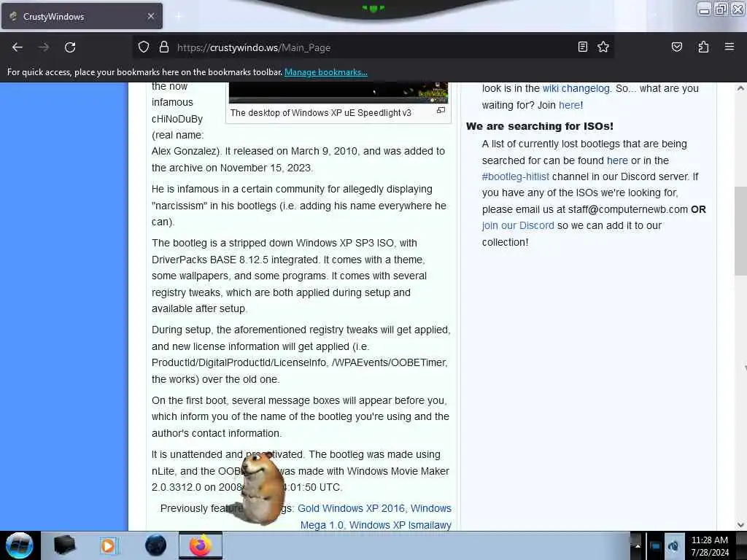
Task: Open the Firefox application menu
Action: tap(729, 47)
